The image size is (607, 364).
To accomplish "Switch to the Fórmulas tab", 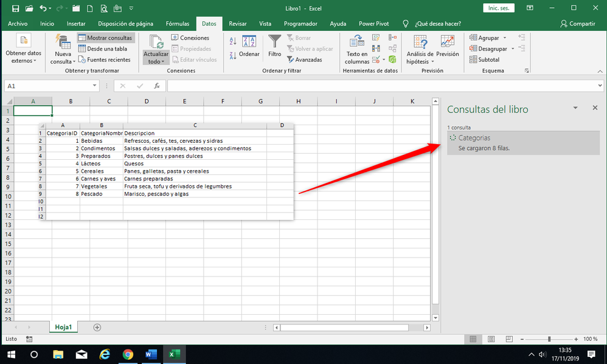I will click(178, 24).
